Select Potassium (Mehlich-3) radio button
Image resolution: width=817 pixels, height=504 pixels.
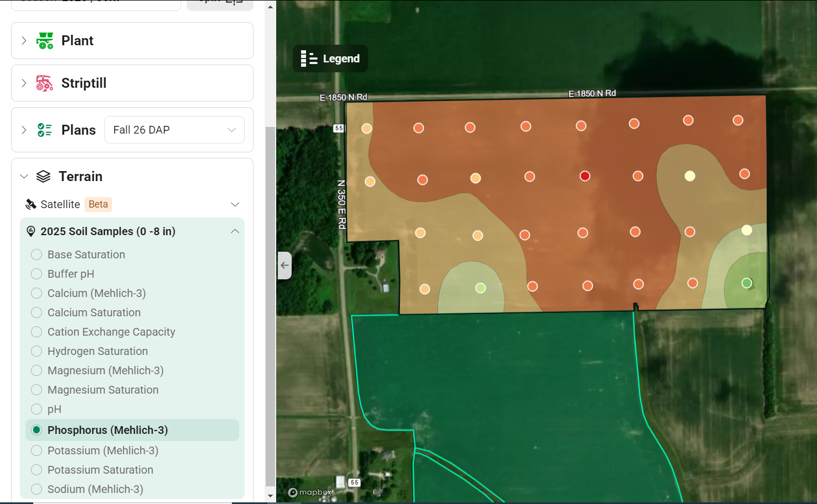[36, 450]
